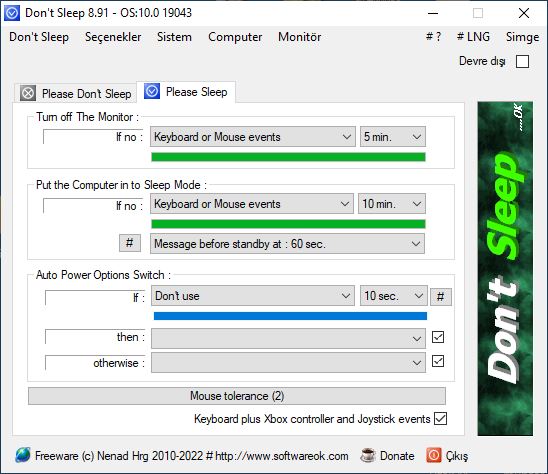Toggle Keyboard plus Xbox controller and Joystick events
The image size is (548, 474).
(440, 418)
